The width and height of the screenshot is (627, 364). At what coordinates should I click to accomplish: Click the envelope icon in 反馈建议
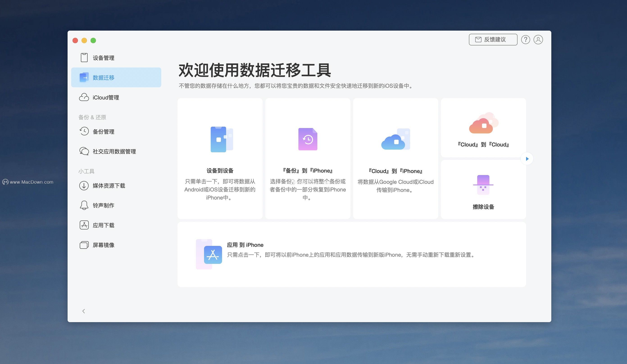tap(478, 40)
